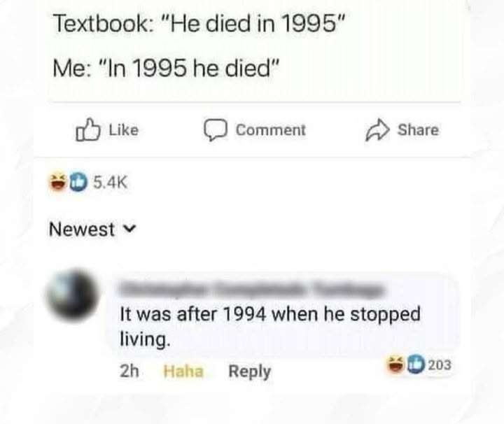Open the Newest comment sorting dropdown

click(93, 229)
